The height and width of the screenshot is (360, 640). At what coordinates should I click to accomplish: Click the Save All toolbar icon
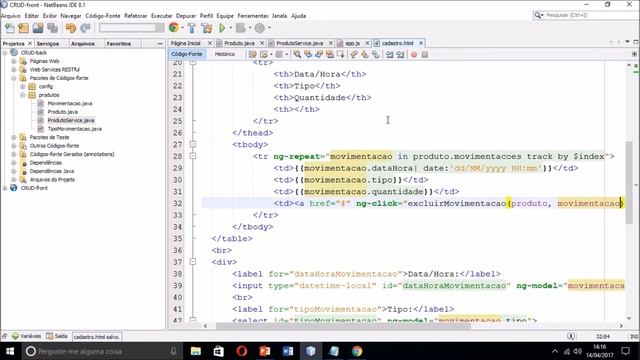pyautogui.click(x=52, y=28)
